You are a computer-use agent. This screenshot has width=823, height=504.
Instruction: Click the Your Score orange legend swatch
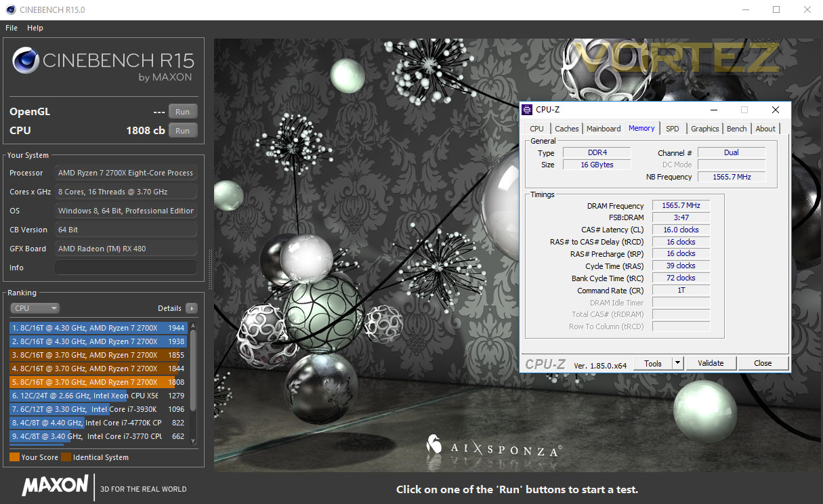14,457
